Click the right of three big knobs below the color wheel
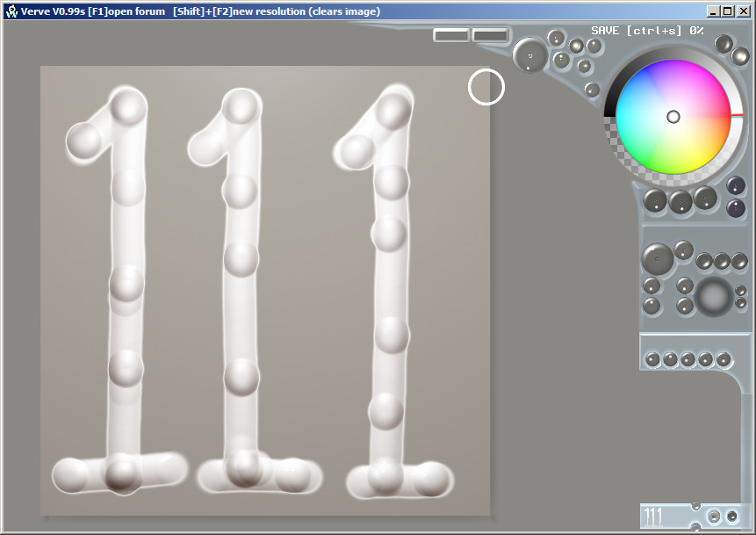 pos(705,198)
